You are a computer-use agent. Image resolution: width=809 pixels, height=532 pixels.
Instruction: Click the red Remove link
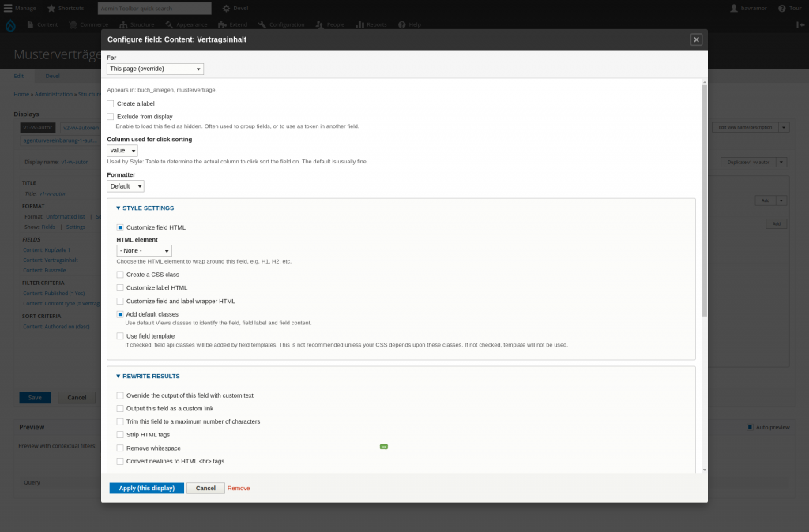(x=239, y=488)
